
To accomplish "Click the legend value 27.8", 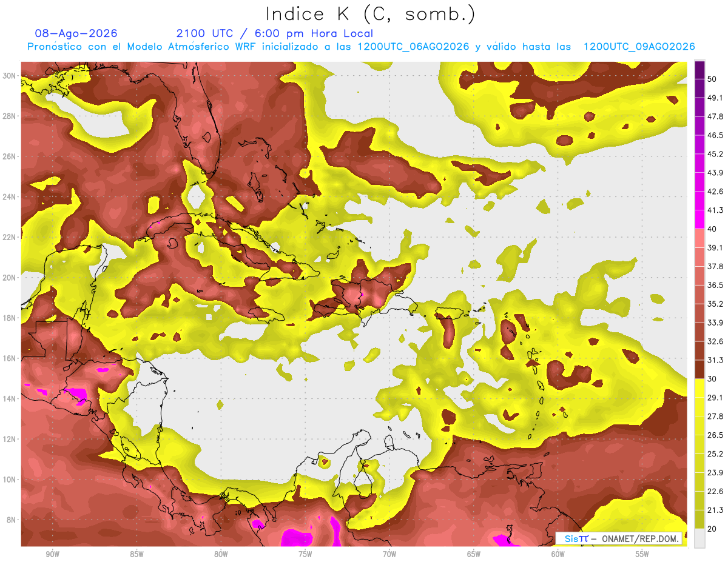I will point(715,416).
